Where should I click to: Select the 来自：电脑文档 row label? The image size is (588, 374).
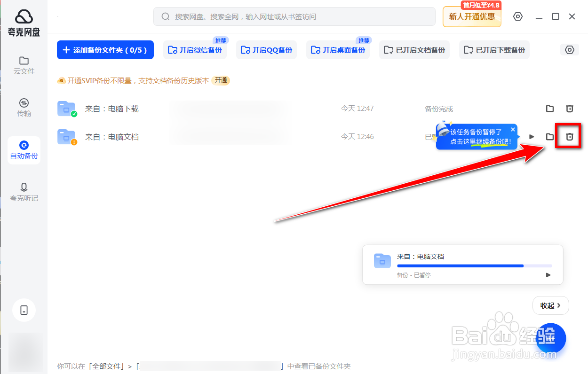point(112,137)
